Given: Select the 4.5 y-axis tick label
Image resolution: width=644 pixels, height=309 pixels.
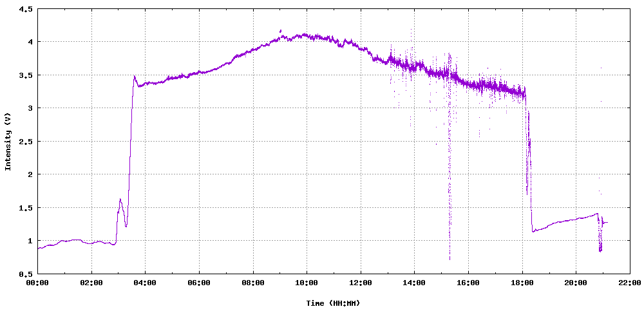Looking at the screenshot, I should click(27, 9).
